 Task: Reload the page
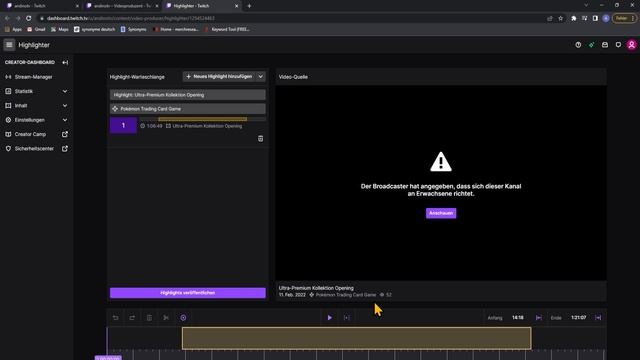coord(29,18)
